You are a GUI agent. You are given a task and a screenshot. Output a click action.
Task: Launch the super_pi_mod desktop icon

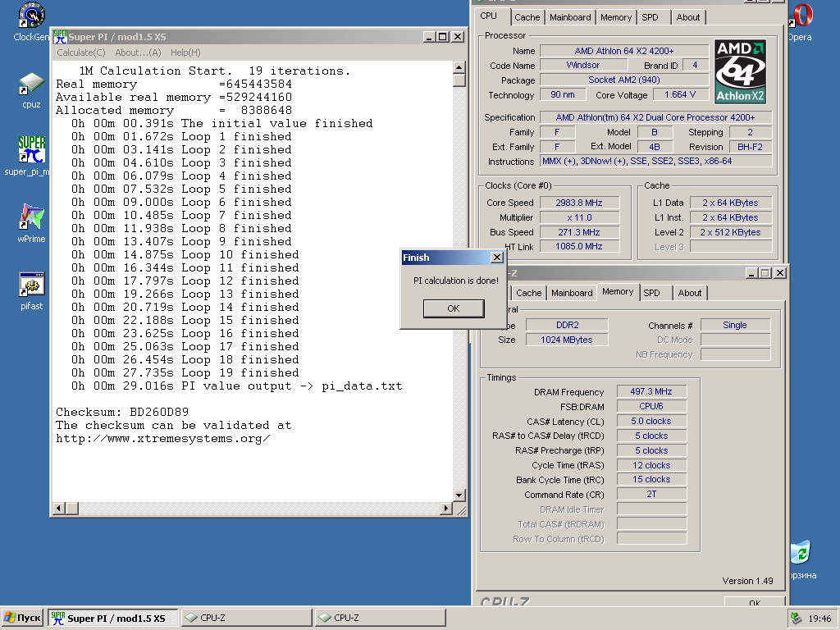click(x=28, y=156)
